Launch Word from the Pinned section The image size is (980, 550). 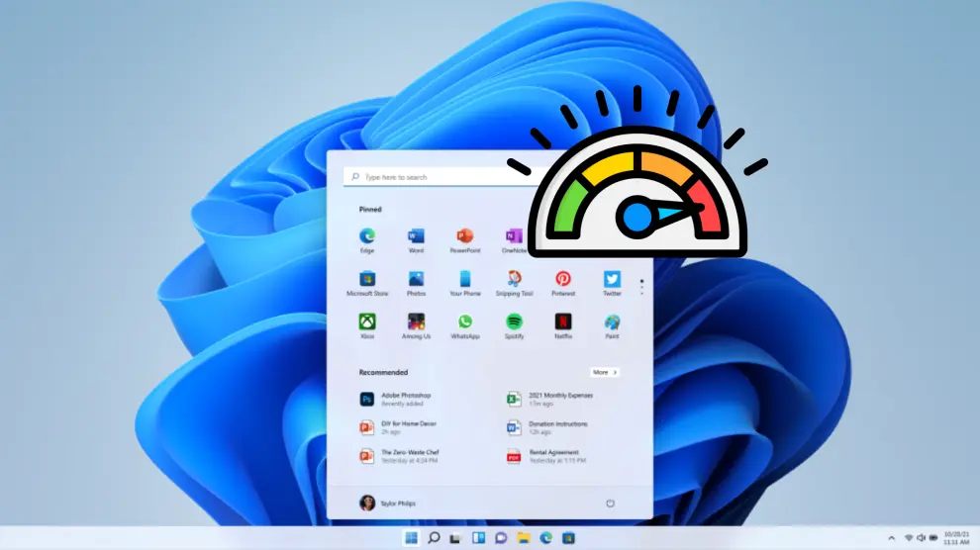(x=416, y=237)
